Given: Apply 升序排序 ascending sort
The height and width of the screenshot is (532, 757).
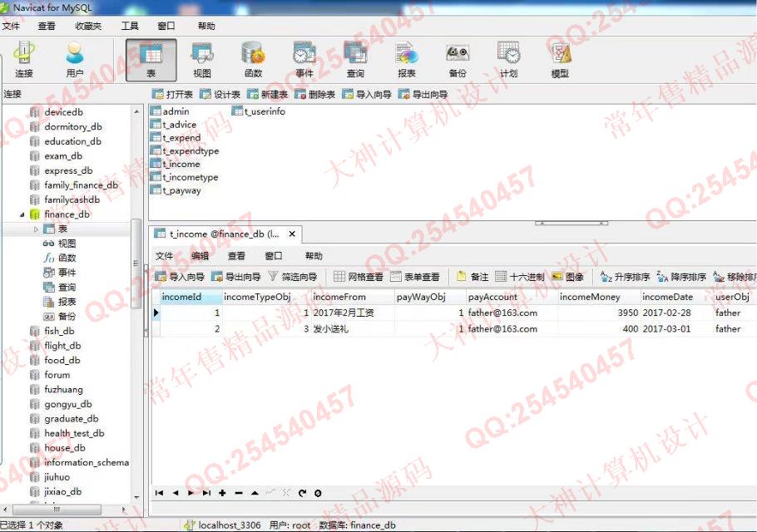Looking at the screenshot, I should pos(625,277).
